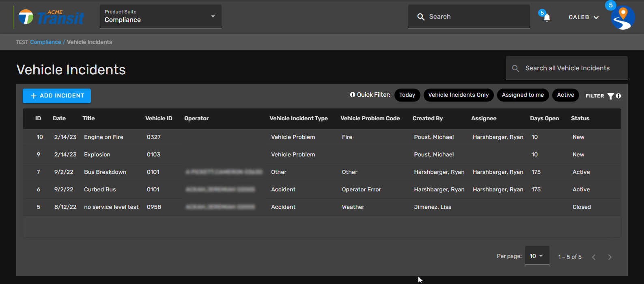Sort by the Days Open column header
Viewport: 644px width, 284px height.
[544, 118]
